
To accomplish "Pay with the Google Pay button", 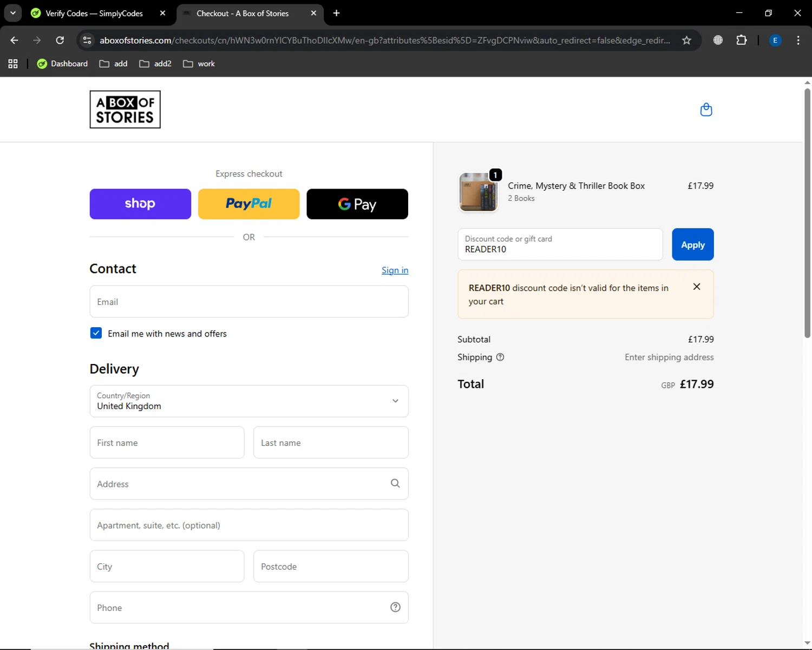I will click(x=357, y=204).
